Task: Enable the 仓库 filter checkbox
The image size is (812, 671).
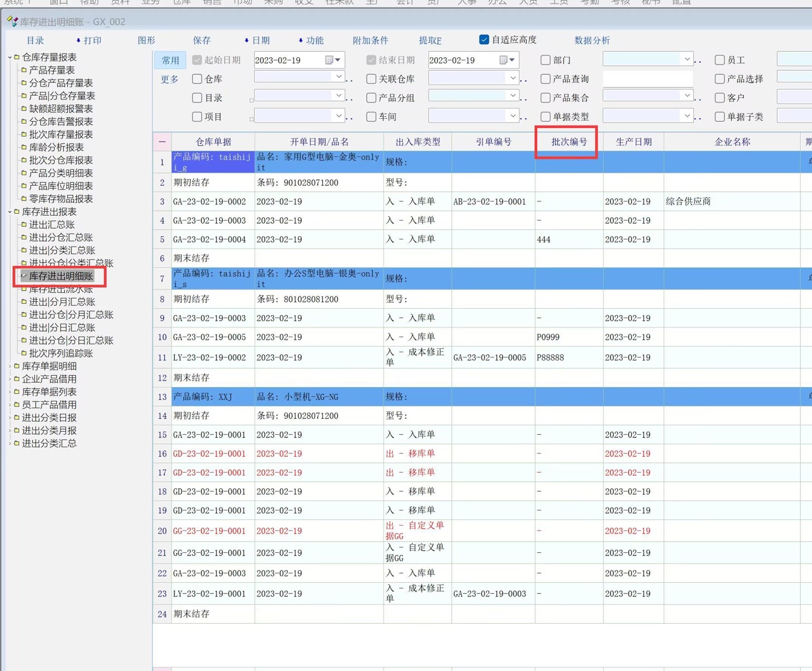Action: (197, 79)
